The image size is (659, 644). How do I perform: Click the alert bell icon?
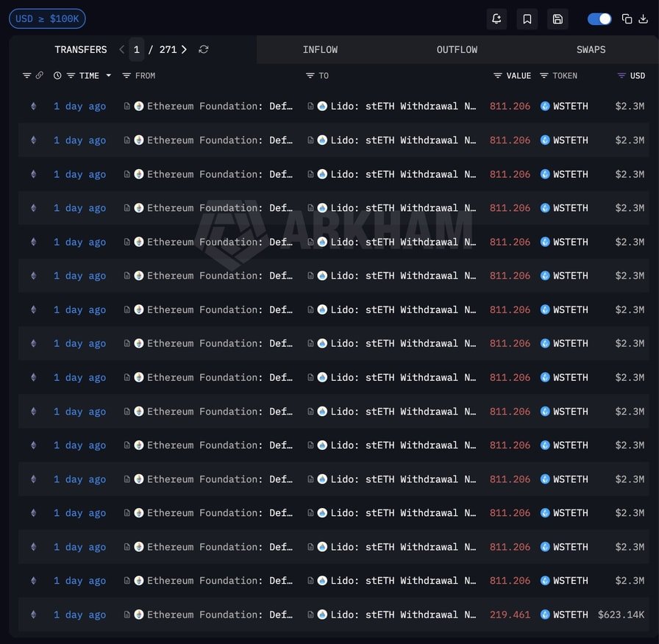coord(496,19)
